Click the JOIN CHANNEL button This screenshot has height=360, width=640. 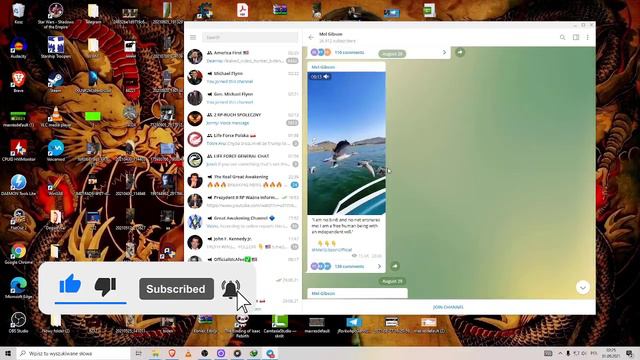pyautogui.click(x=448, y=307)
